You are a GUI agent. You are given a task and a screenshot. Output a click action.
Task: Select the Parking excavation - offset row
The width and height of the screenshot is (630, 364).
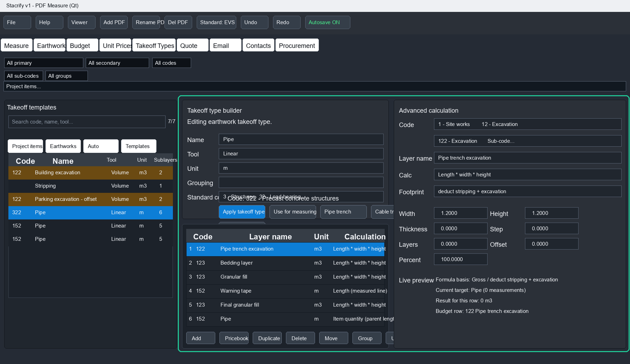(x=91, y=199)
